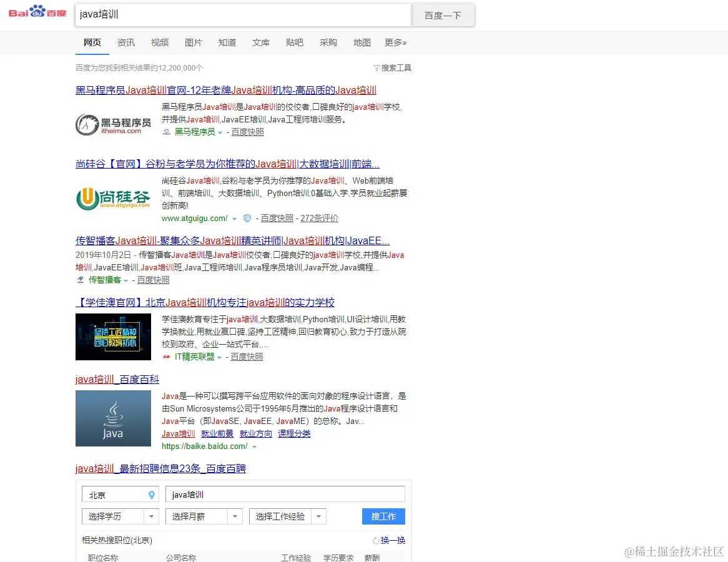Image resolution: width=728 pixels, height=562 pixels.
Task: Open 【学佳澳官网】北京Java培训 result title
Action: (205, 303)
